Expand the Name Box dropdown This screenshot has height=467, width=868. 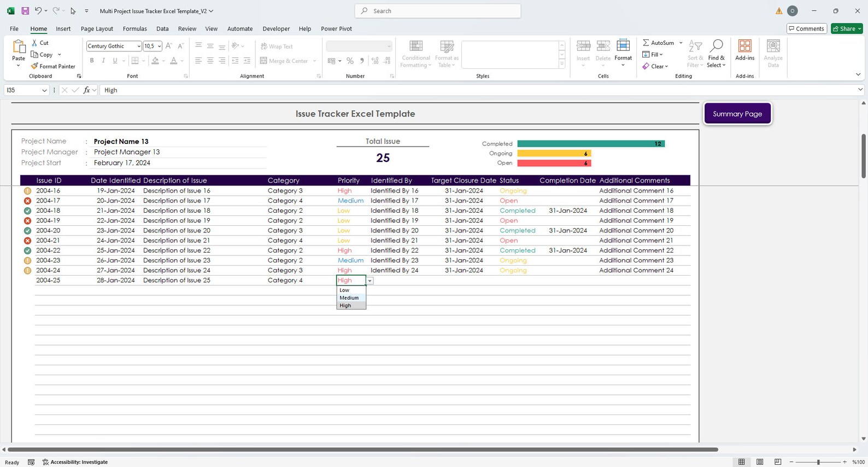pyautogui.click(x=44, y=90)
